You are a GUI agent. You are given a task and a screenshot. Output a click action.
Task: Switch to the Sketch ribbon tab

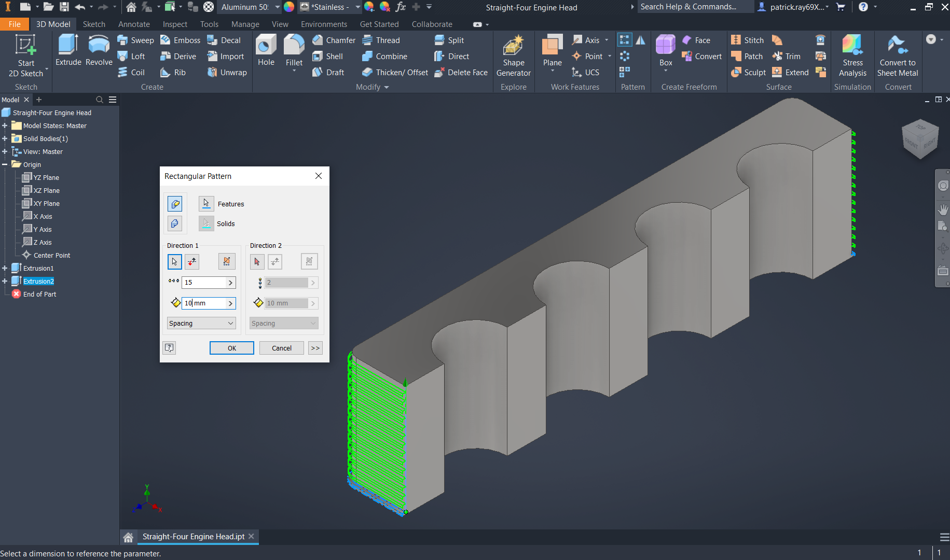94,24
